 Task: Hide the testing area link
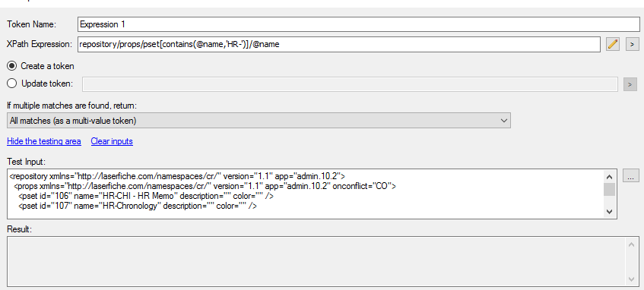(x=44, y=141)
